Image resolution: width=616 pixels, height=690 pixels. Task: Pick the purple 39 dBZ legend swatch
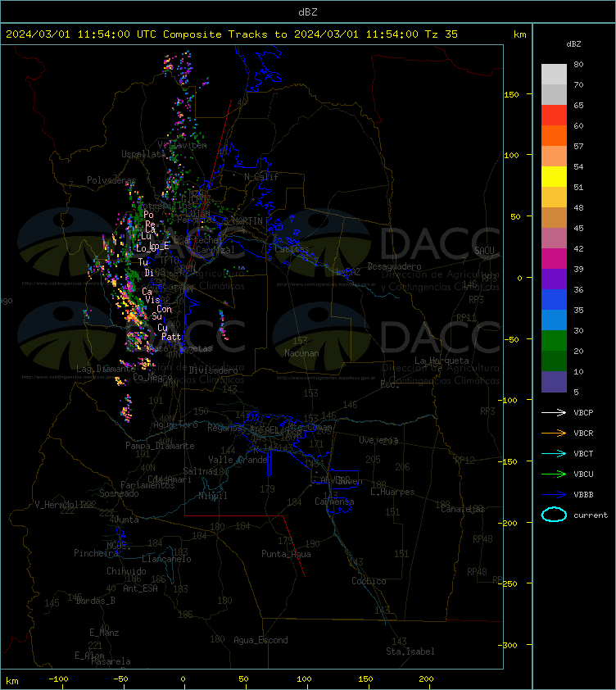pyautogui.click(x=554, y=279)
